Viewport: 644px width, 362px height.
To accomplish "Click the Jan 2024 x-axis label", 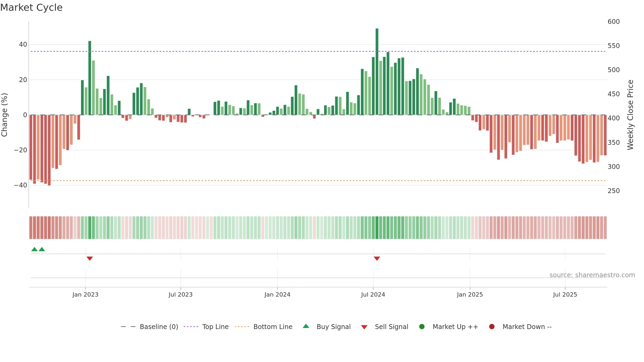I will 277,294.
